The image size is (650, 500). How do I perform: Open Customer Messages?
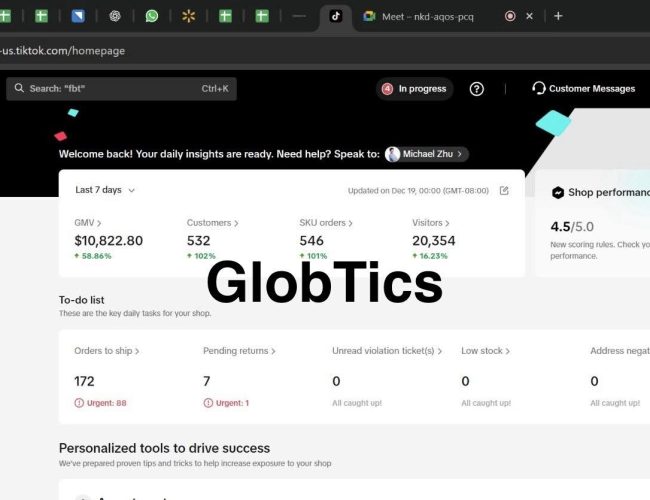click(x=584, y=89)
